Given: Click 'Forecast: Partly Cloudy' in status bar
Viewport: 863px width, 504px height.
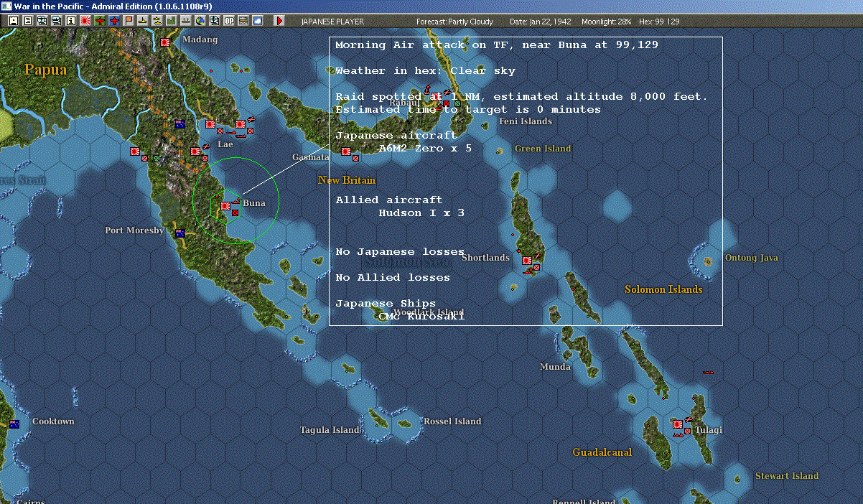Looking at the screenshot, I should click(x=454, y=22).
